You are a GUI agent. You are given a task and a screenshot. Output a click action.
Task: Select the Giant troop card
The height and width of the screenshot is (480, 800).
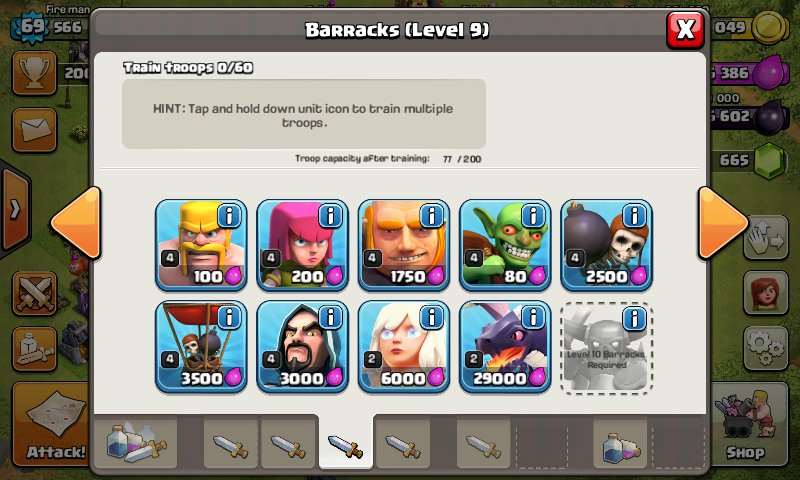tap(404, 245)
